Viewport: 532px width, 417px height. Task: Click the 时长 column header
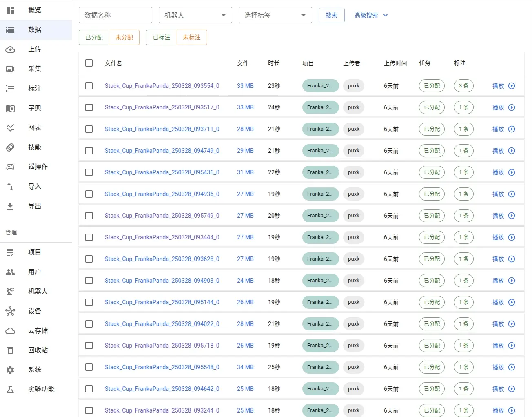(x=274, y=63)
